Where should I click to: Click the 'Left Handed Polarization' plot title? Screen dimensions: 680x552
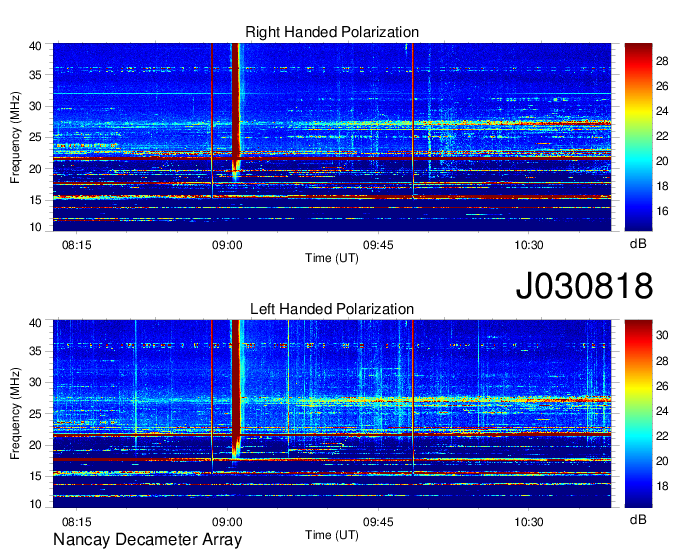pyautogui.click(x=332, y=309)
